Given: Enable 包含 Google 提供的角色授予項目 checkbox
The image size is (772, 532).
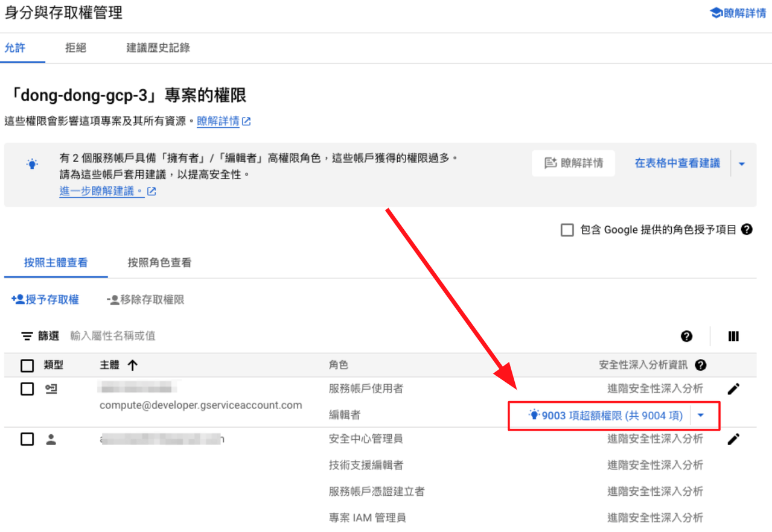Looking at the screenshot, I should (x=567, y=230).
